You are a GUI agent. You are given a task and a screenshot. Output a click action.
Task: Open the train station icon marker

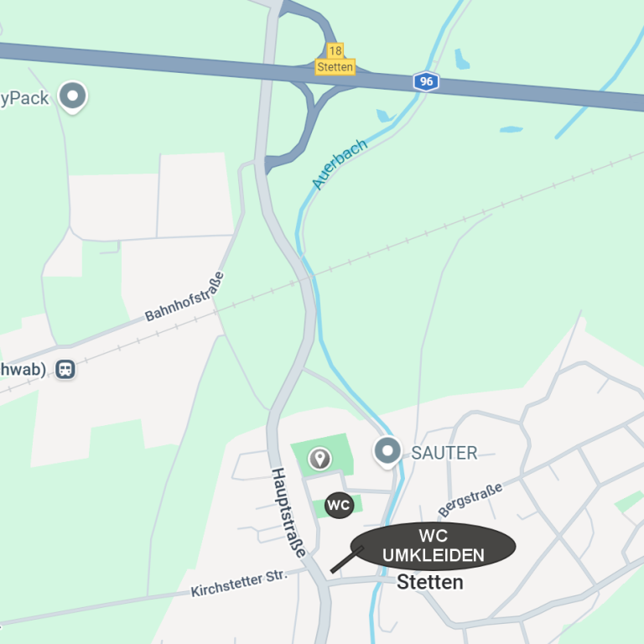coord(65,369)
